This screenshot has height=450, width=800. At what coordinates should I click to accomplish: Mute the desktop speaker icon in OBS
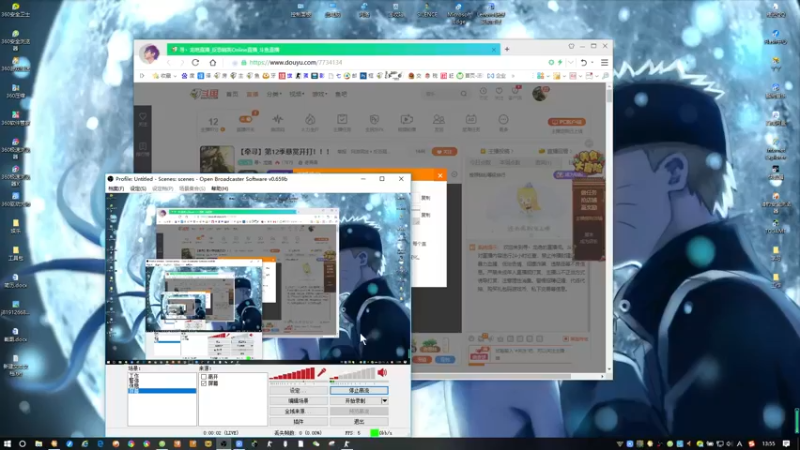coord(382,373)
